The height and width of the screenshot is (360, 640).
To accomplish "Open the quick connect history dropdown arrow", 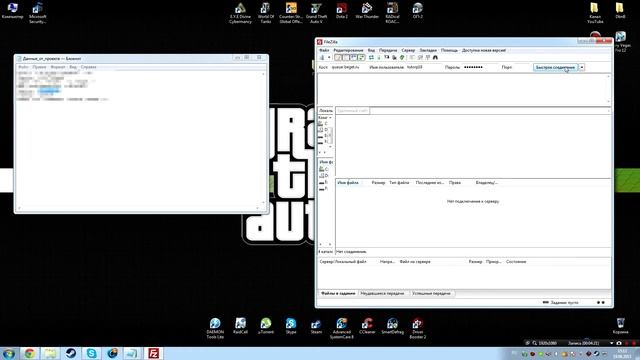I will point(582,67).
